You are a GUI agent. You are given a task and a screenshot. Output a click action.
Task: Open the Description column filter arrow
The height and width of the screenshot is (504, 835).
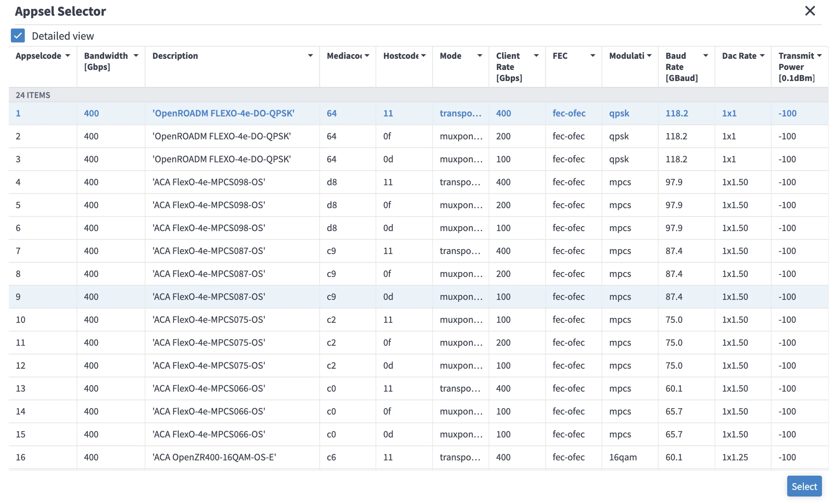(x=310, y=55)
